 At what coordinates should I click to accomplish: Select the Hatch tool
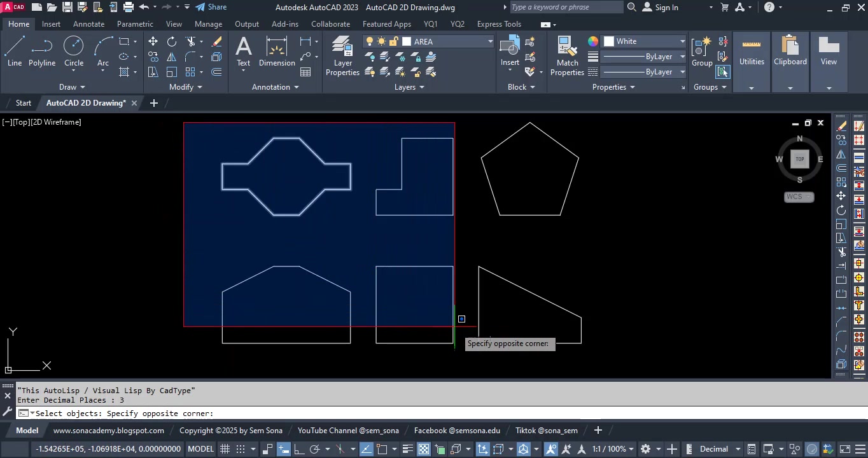[x=124, y=72]
